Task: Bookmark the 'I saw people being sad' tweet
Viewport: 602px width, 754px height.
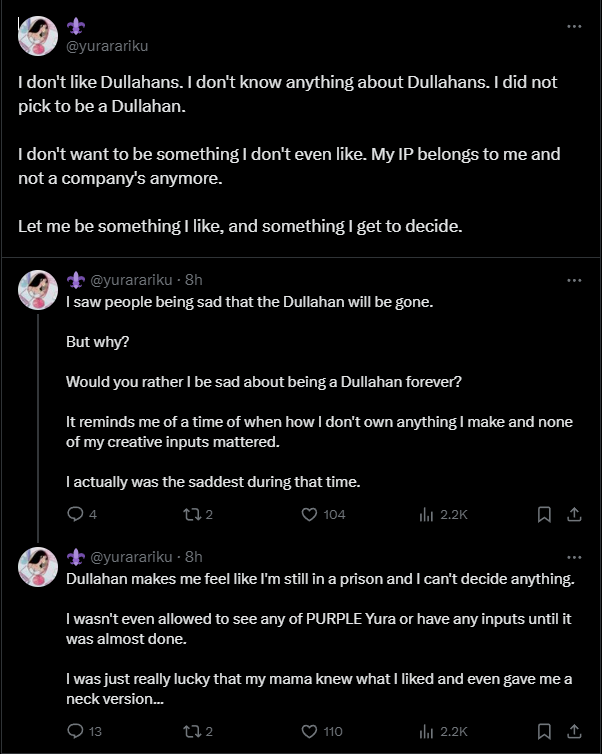Action: click(x=545, y=514)
